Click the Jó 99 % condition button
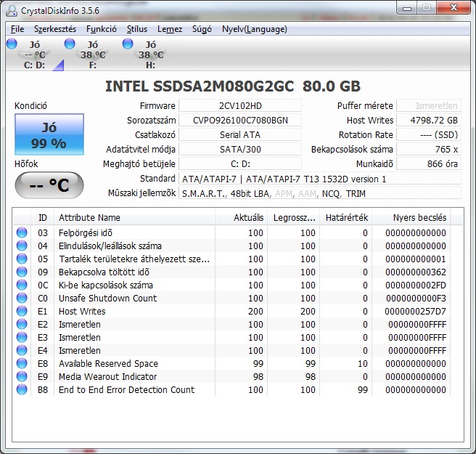476x454 pixels. pos(49,134)
